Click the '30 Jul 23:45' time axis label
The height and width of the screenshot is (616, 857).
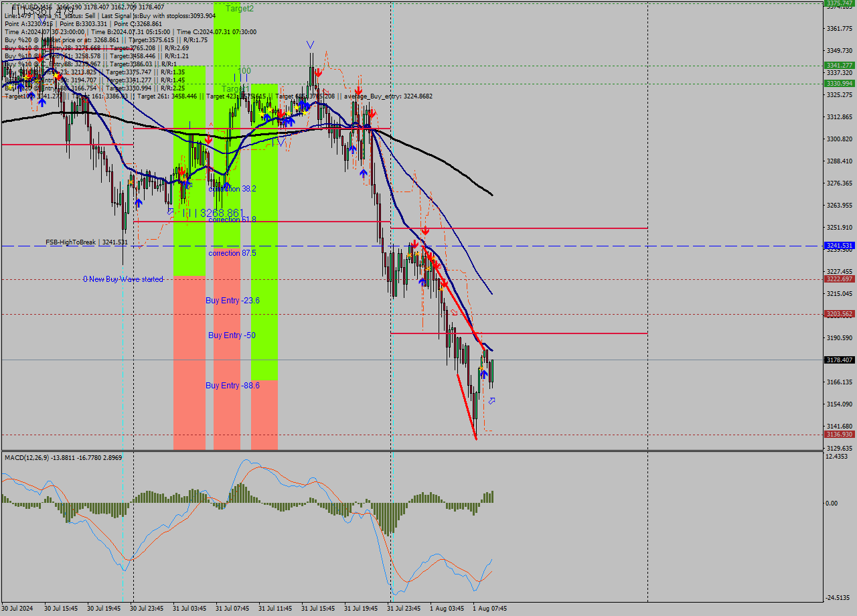(x=147, y=609)
